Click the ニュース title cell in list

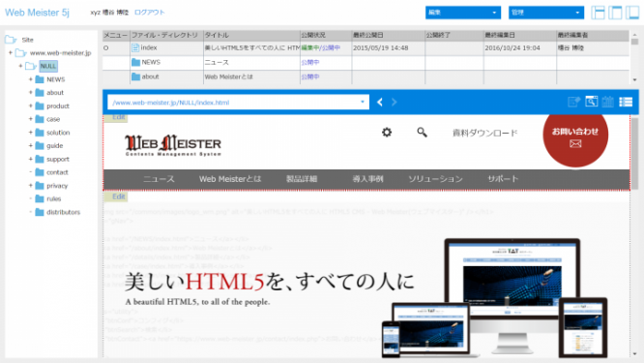tap(217, 63)
